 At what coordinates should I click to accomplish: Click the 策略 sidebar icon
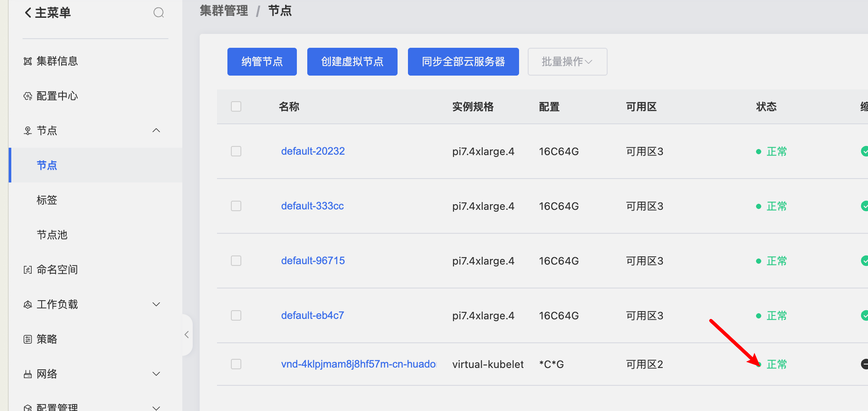click(28, 339)
